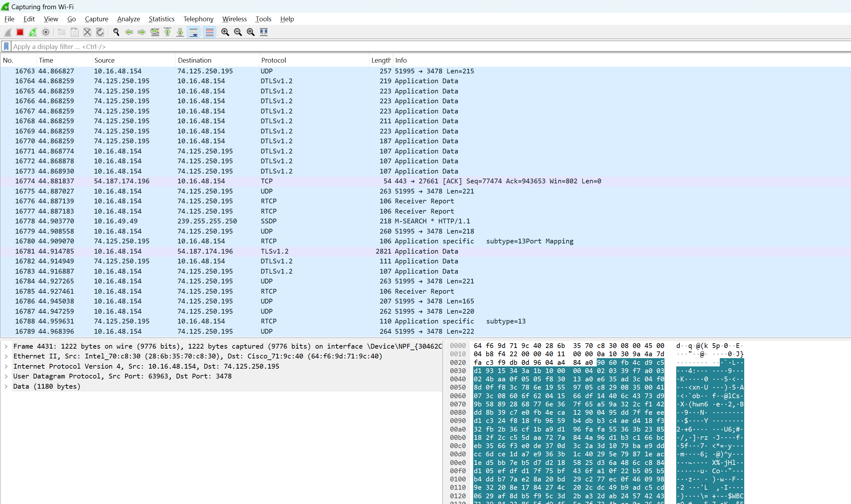
Task: Restart the current capture
Action: click(33, 32)
